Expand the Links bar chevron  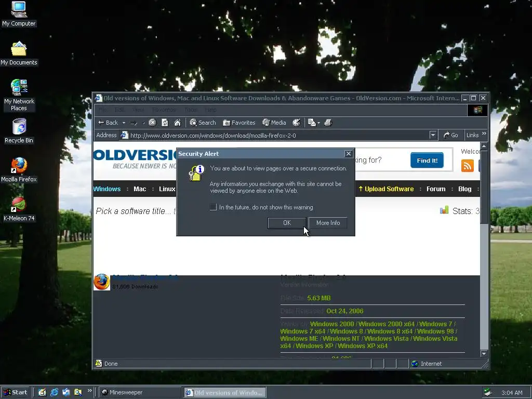click(484, 134)
